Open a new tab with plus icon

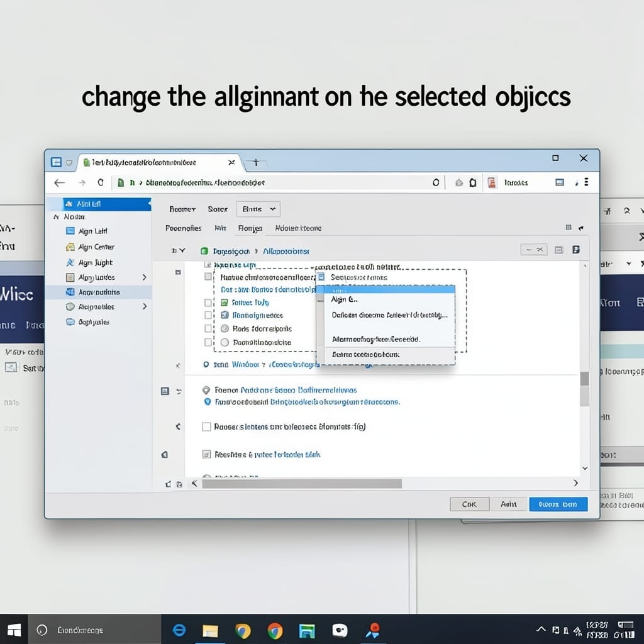point(255,162)
